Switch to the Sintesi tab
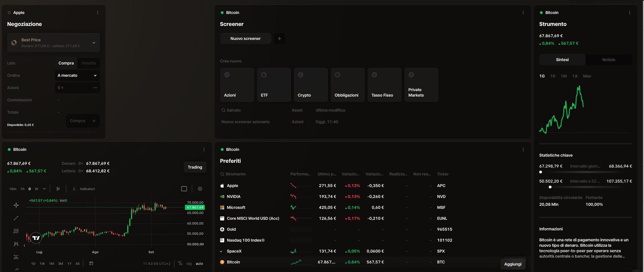The image size is (644, 272). coord(562,60)
